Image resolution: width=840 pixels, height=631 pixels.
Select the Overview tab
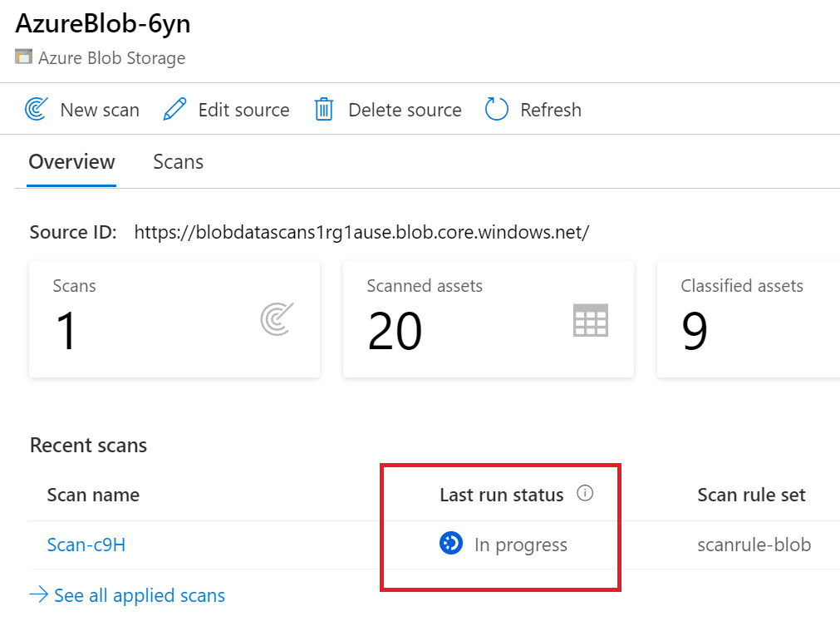point(71,161)
